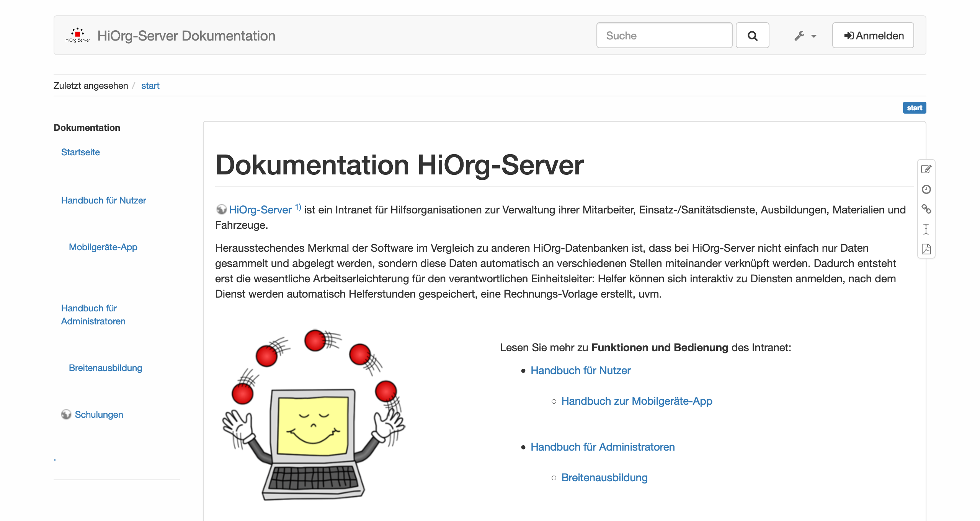Go to Mobilgeräte-App sidebar entry

(x=103, y=247)
